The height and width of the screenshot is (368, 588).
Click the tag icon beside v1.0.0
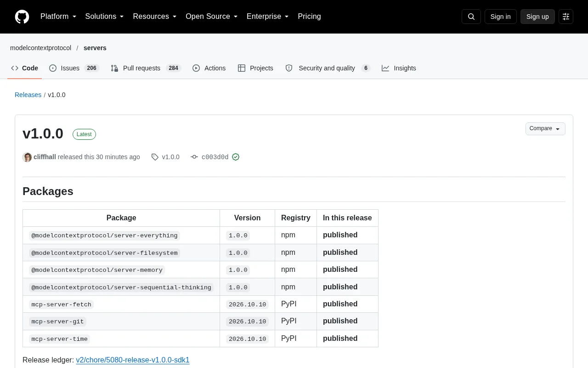coord(155,157)
